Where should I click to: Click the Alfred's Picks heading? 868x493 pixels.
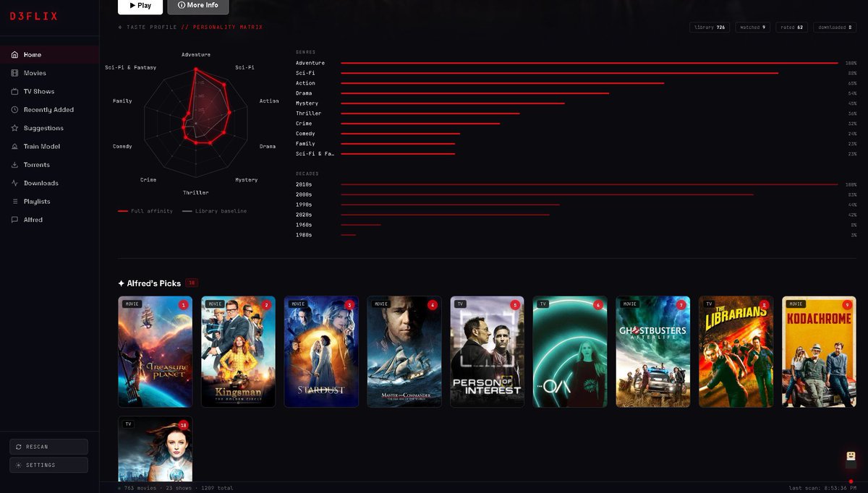click(154, 283)
